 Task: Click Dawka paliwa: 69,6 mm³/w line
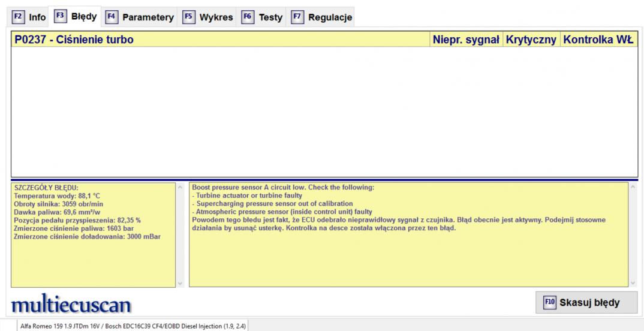click(x=57, y=212)
